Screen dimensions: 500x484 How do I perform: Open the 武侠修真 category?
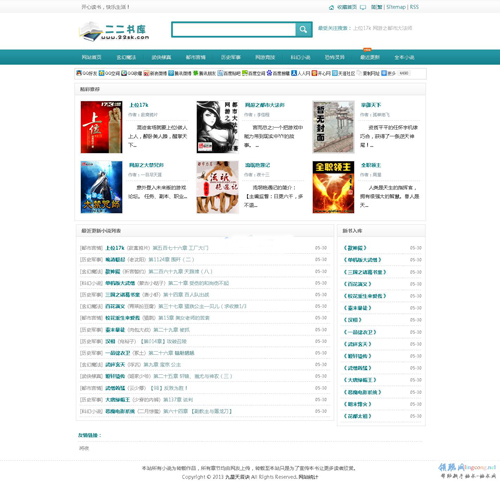161,57
